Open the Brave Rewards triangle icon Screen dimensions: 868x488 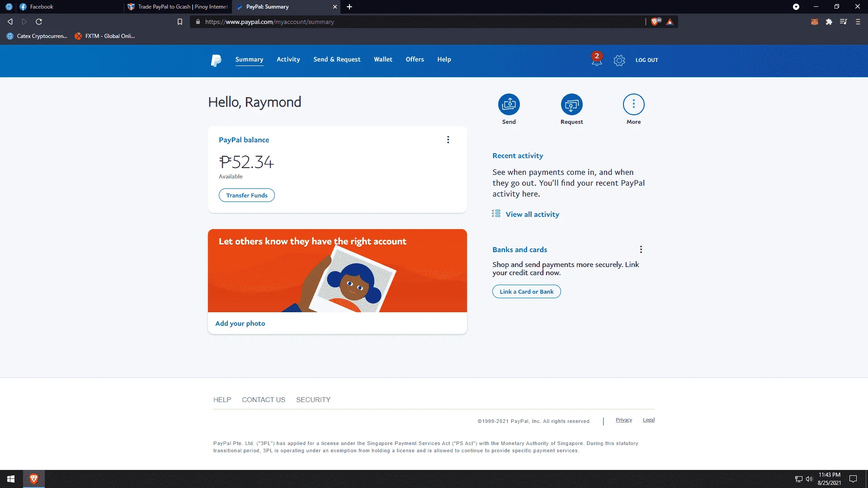coord(670,22)
